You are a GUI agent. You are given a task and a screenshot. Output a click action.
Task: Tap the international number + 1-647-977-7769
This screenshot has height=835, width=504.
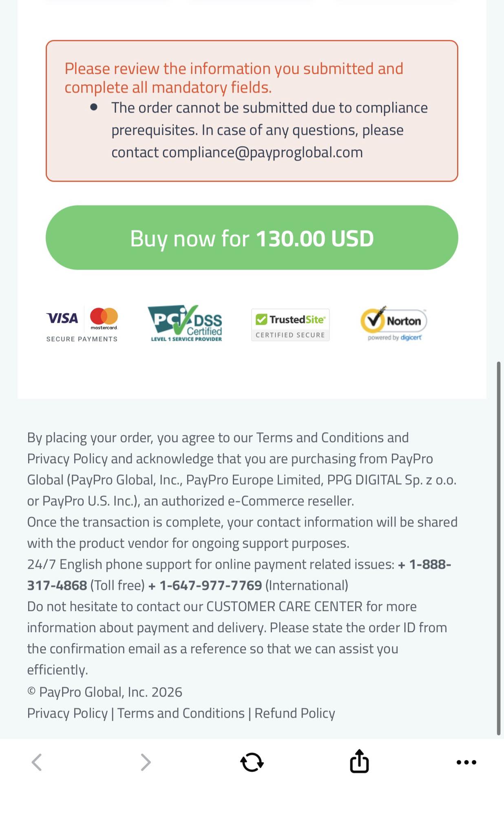pyautogui.click(x=205, y=585)
